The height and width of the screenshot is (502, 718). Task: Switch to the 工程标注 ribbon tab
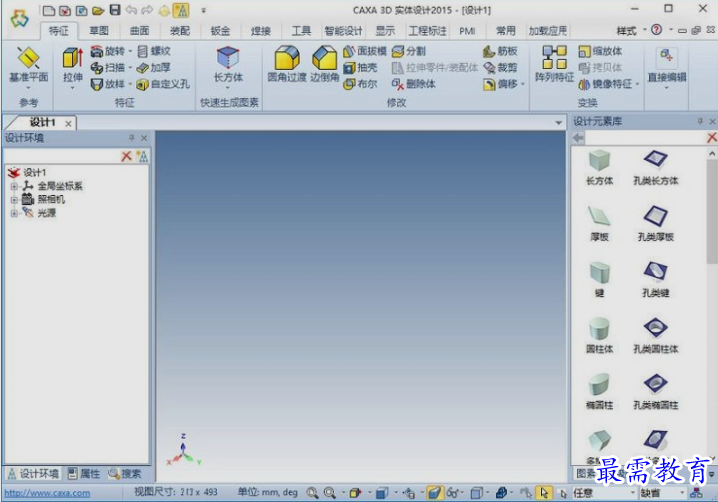427,31
